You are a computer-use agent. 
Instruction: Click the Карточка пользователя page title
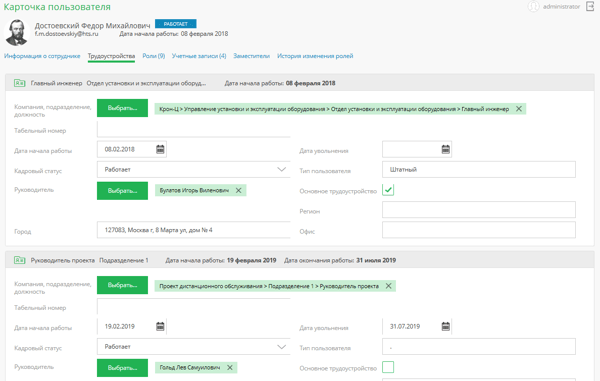pyautogui.click(x=57, y=7)
